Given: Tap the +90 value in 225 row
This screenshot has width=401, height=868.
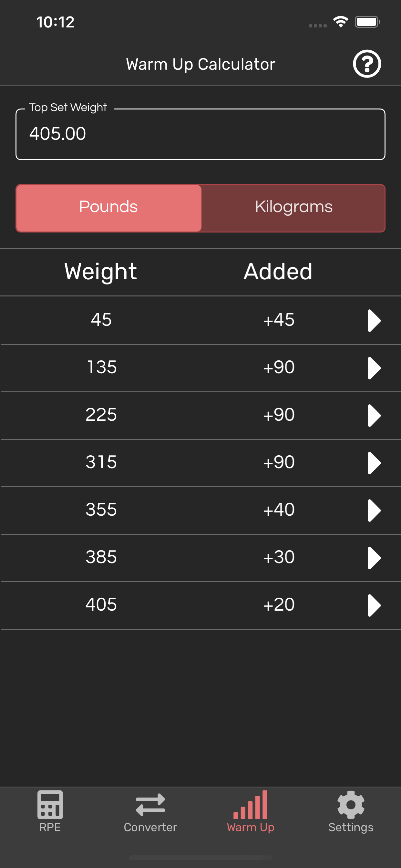Looking at the screenshot, I should 279,415.
